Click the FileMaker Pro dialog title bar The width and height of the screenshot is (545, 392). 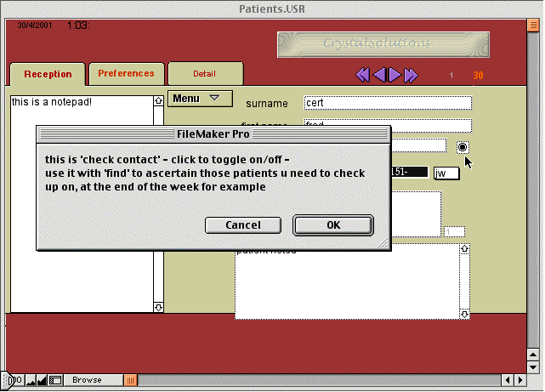[213, 134]
